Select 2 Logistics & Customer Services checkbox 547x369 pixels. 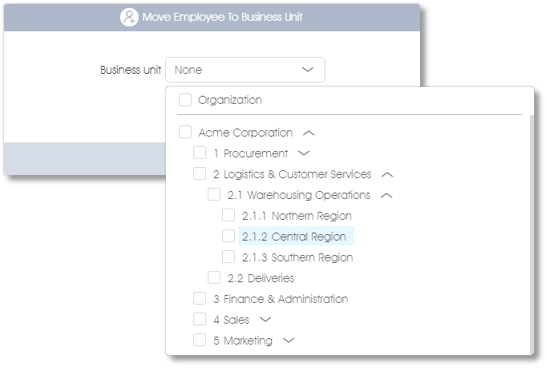[x=200, y=173]
